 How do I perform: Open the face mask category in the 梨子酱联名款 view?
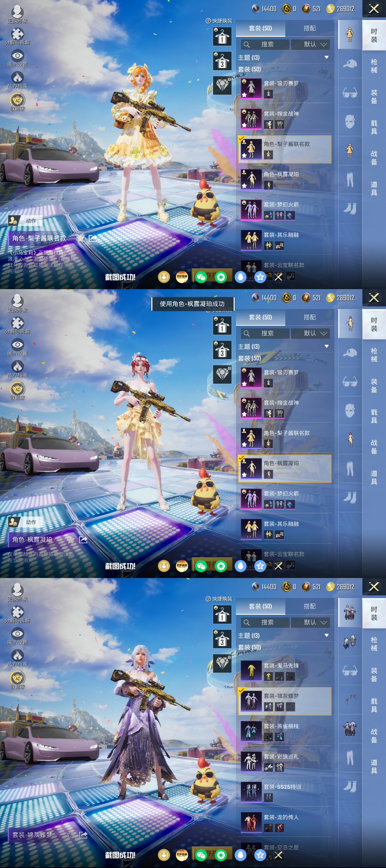tap(350, 121)
